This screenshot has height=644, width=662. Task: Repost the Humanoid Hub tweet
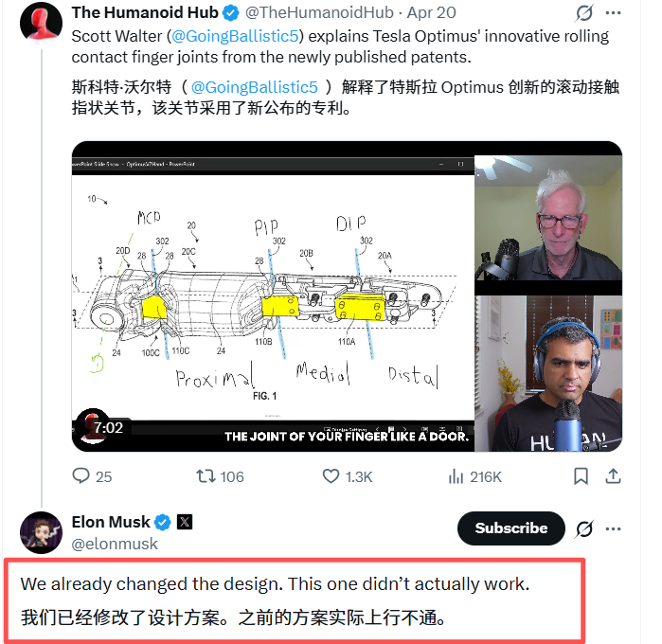click(x=206, y=476)
